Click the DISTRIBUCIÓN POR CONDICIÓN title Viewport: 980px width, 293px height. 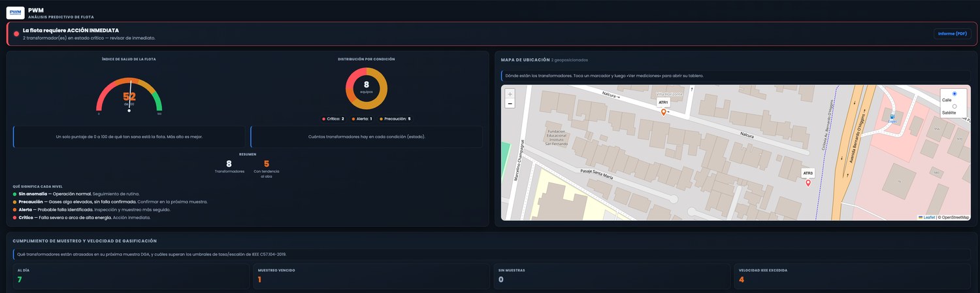(367, 59)
